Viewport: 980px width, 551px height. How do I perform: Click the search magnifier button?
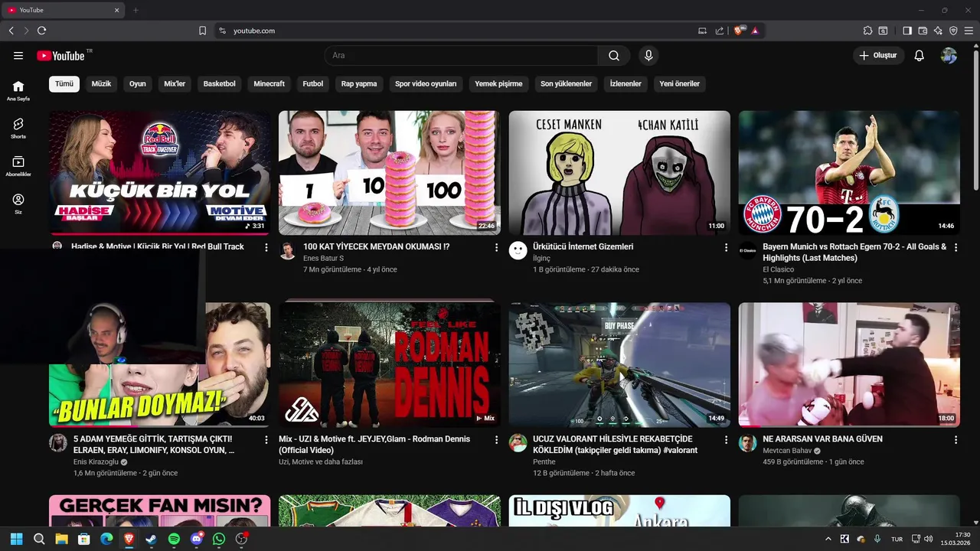[x=614, y=56]
